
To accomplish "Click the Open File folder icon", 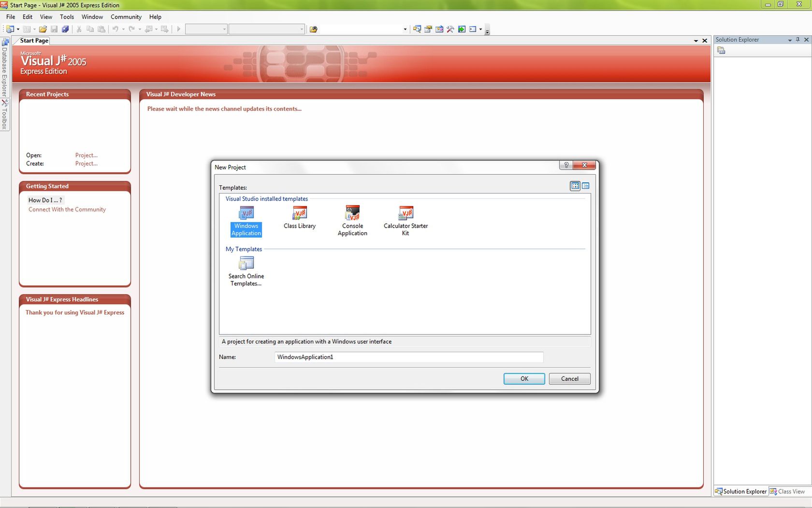I will (43, 29).
